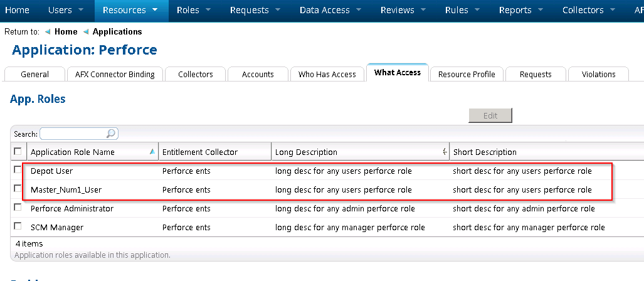The width and height of the screenshot is (644, 281).
Task: Open the Accounts tab
Action: click(258, 75)
